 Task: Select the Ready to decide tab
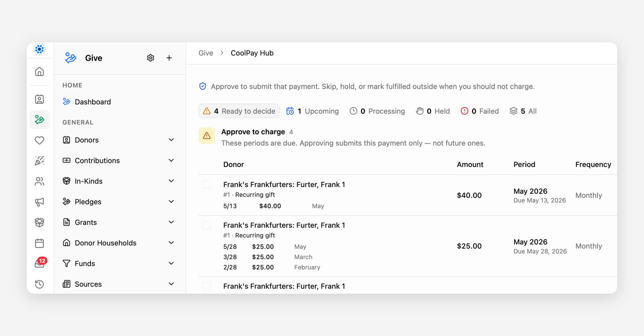[x=239, y=111]
